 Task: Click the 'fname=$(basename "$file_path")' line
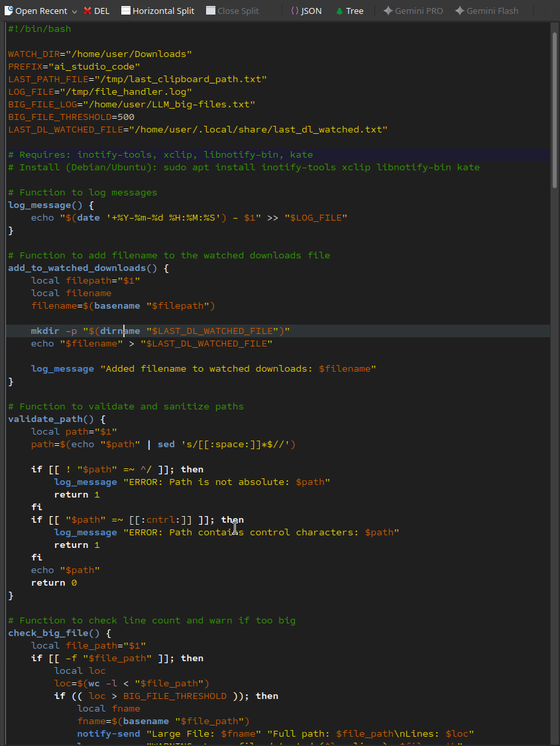tap(163, 721)
